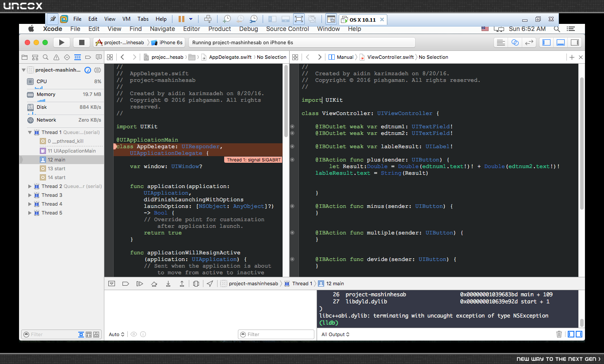Open Spotlight search in macOS menu bar
Viewport: 604px width, 364px height.
click(x=557, y=29)
